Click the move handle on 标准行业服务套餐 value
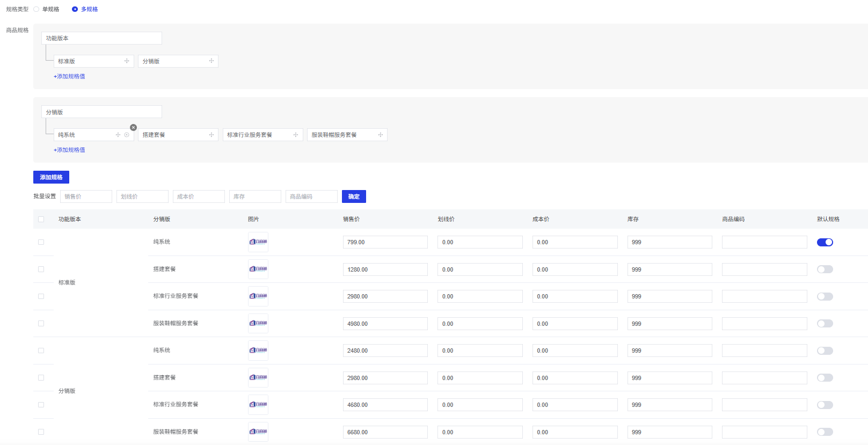Image resolution: width=868 pixels, height=445 pixels. (x=296, y=135)
